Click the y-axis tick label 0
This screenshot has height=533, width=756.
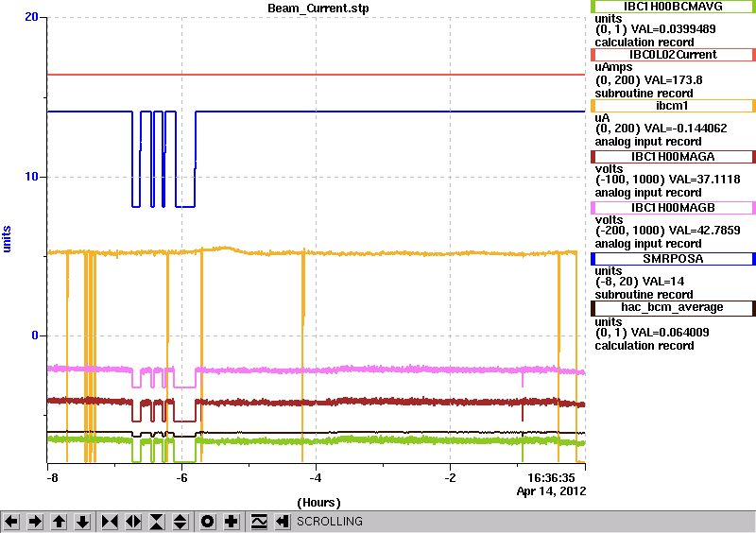pyautogui.click(x=35, y=335)
